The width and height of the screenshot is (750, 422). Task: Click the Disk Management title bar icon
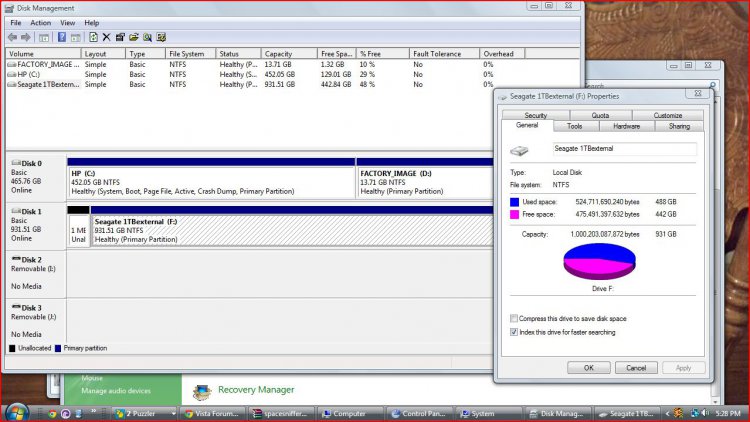point(10,8)
